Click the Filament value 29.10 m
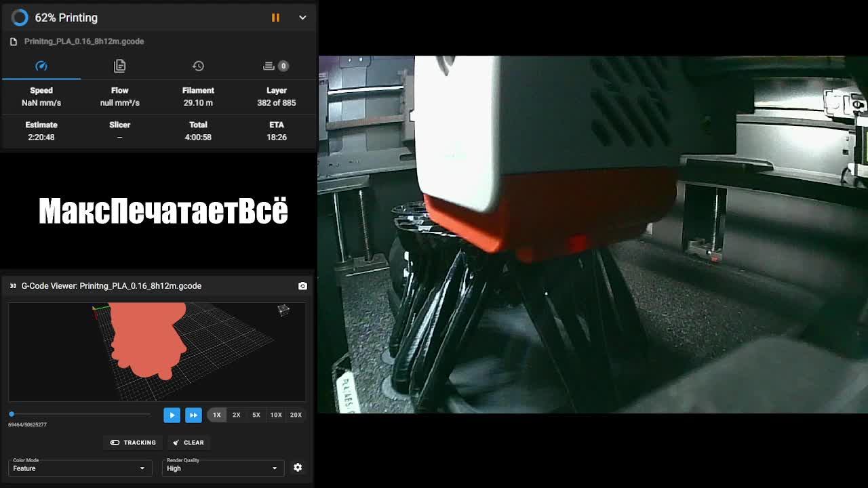Viewport: 868px width, 488px height. coord(198,103)
